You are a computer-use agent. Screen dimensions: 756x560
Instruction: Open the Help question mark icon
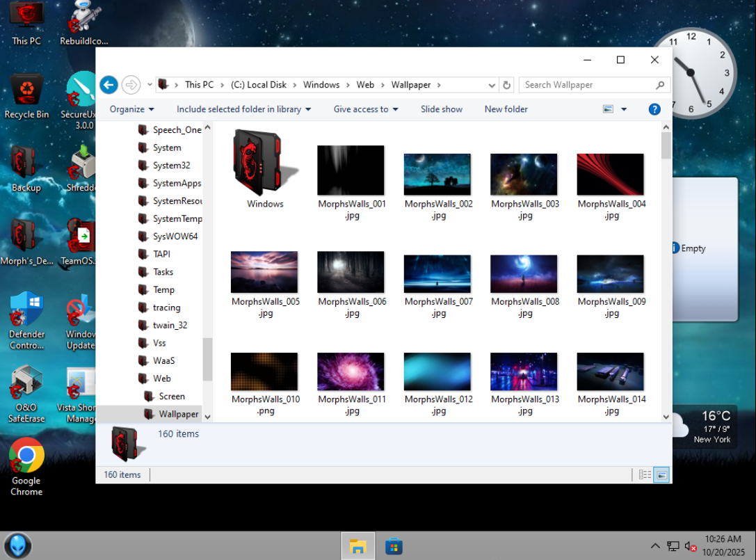[654, 109]
